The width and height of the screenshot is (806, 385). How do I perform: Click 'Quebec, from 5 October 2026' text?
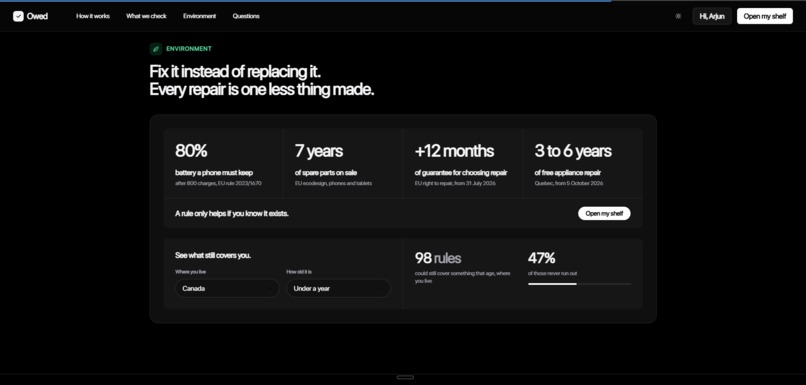[569, 183]
